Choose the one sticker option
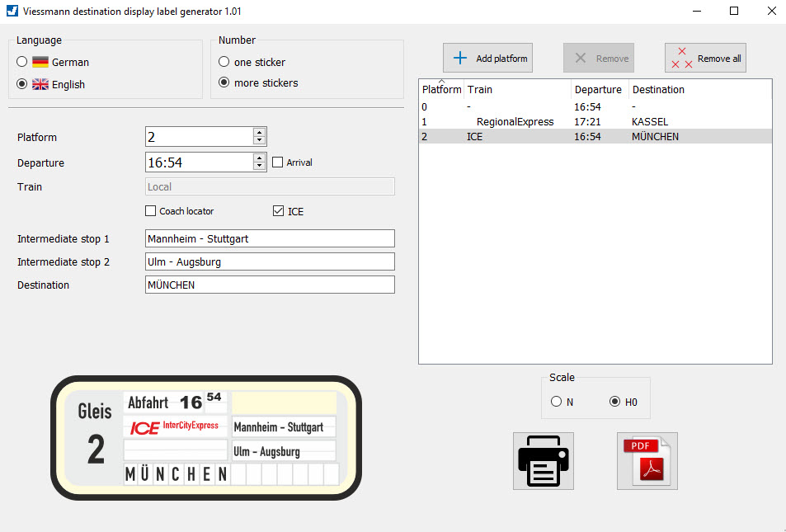This screenshot has height=532, width=786. click(224, 62)
